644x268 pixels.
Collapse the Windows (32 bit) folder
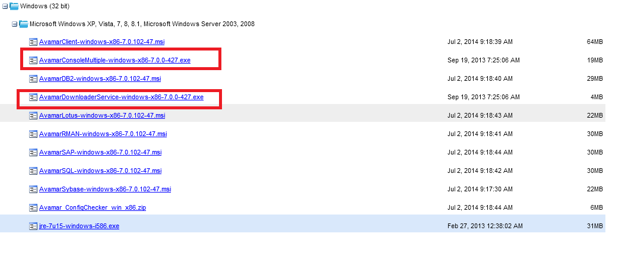5,6
